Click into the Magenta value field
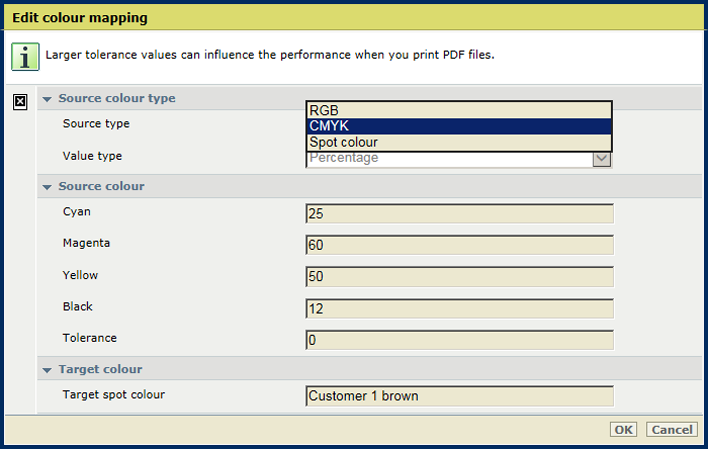Image resolution: width=708 pixels, height=449 pixels. point(459,245)
